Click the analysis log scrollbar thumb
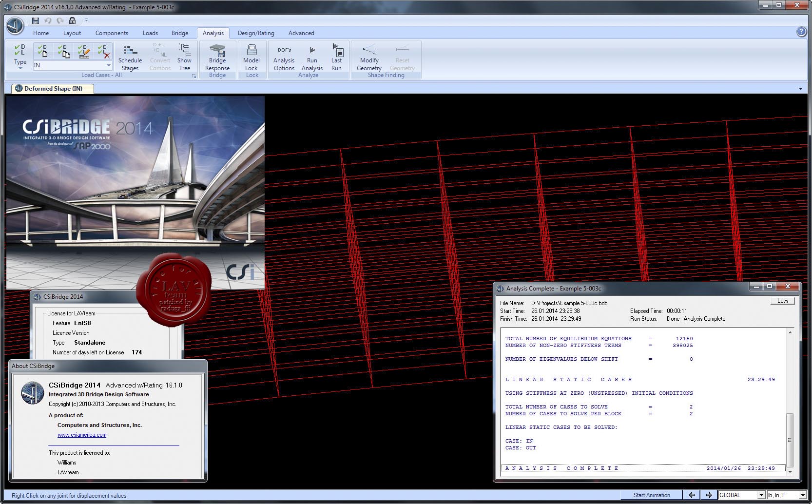The height and width of the screenshot is (504, 812). point(790,440)
